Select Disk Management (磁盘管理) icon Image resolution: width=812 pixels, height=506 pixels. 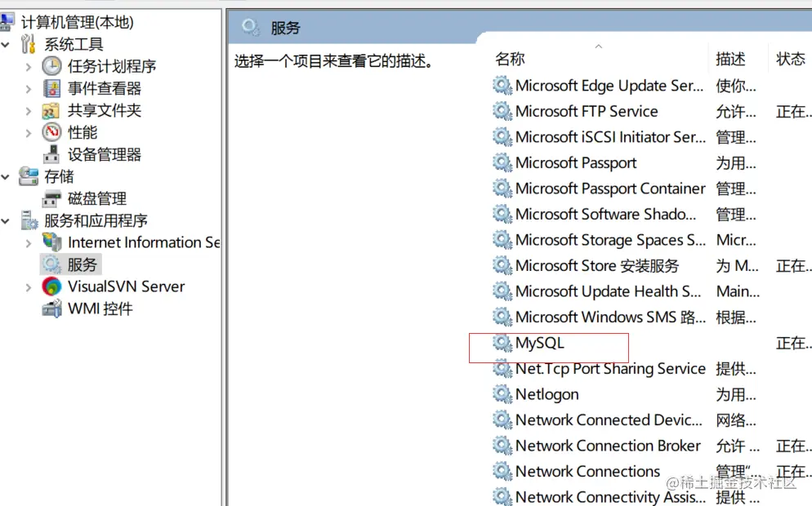tap(51, 198)
